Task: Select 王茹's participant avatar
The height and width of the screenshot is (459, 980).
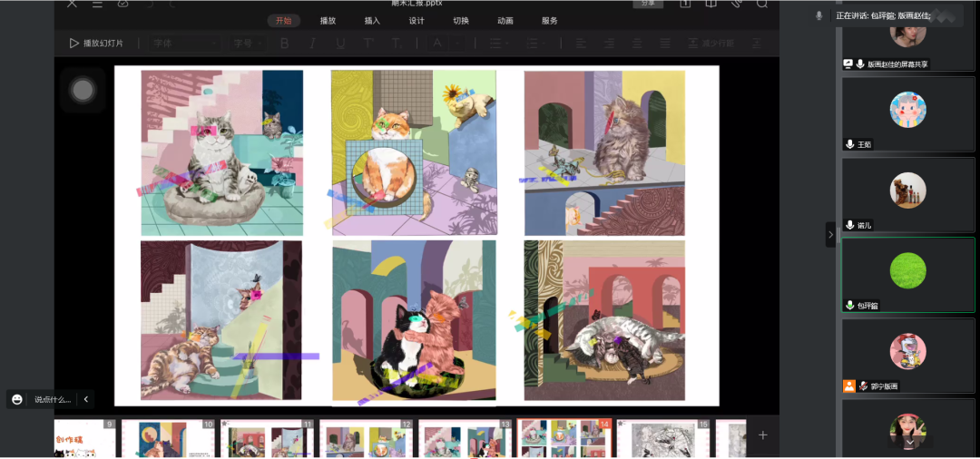Action: click(x=908, y=110)
